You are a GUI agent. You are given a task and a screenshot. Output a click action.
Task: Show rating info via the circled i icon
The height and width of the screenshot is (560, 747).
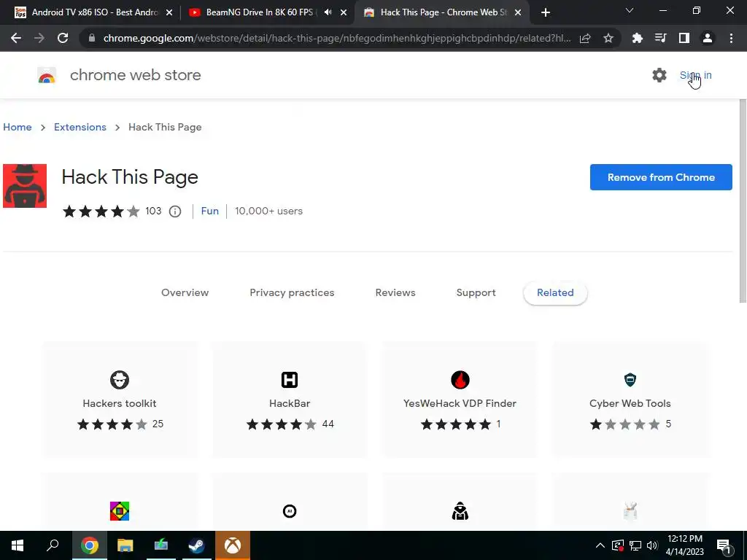coord(175,211)
